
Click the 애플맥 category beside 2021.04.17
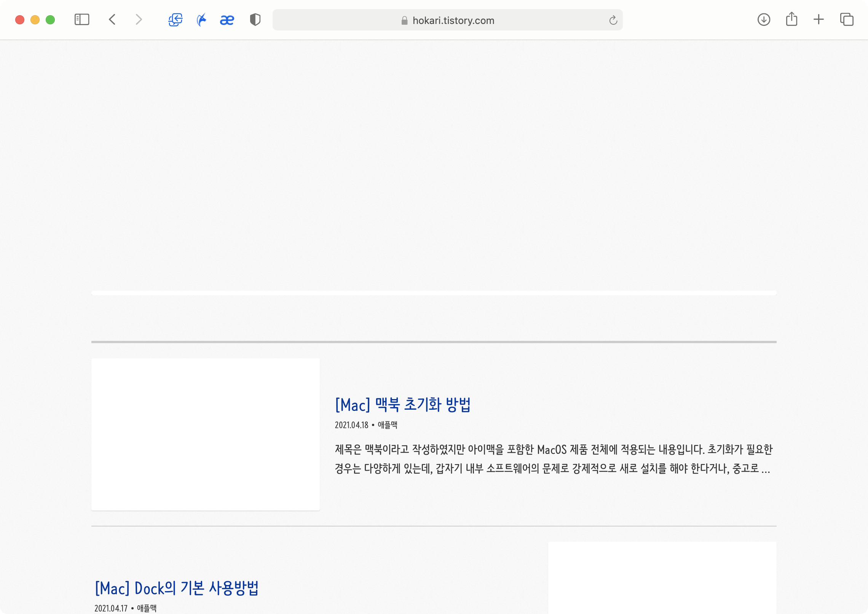tap(147, 608)
